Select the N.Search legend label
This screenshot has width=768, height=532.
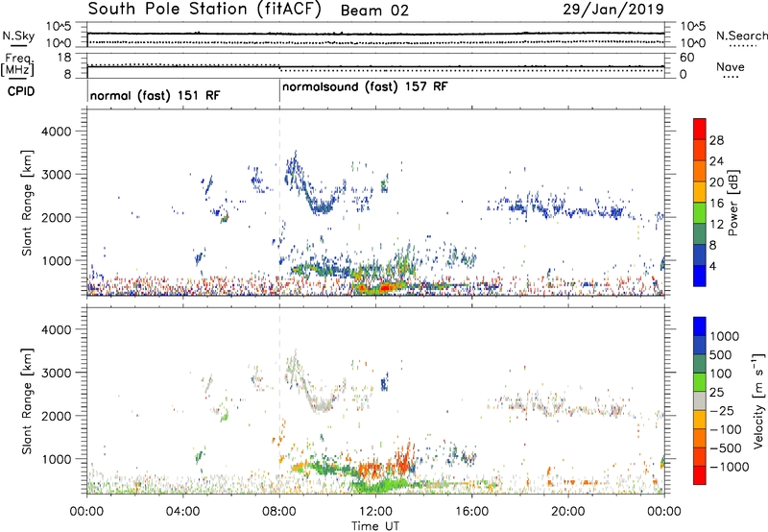pyautogui.click(x=741, y=36)
